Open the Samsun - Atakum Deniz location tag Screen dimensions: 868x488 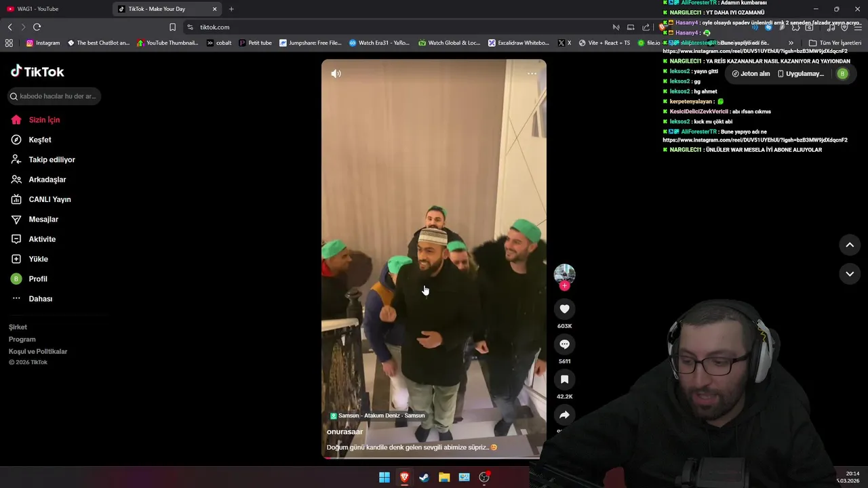coord(378,415)
